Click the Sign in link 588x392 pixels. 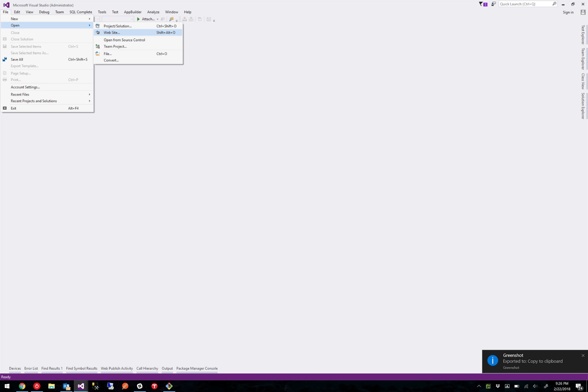pos(568,12)
